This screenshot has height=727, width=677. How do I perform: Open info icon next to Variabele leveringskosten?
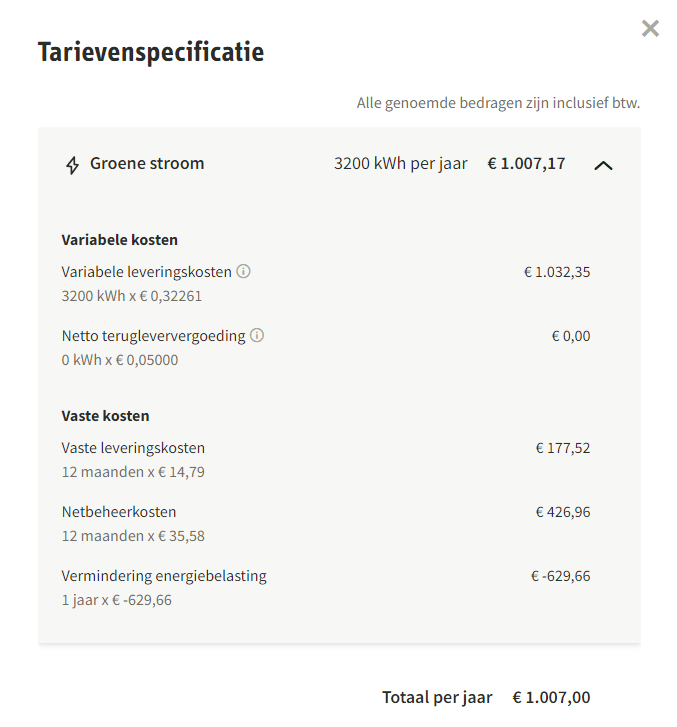pyautogui.click(x=243, y=271)
